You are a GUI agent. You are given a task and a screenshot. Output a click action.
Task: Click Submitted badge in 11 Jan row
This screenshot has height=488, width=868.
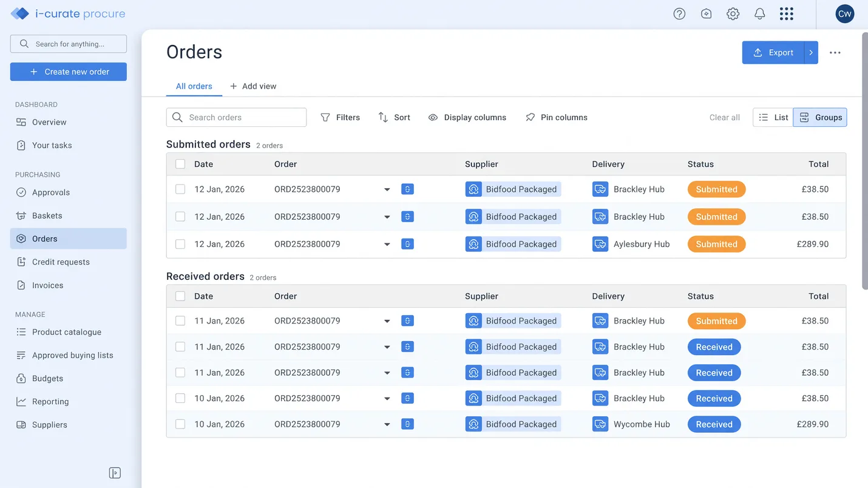716,321
